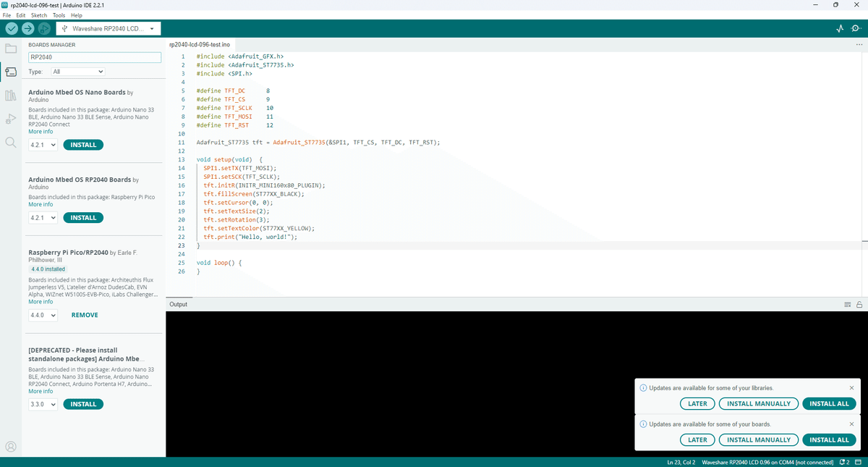Open version 4.4.0 dropdown for Raspberry Pi Pico

43,316
